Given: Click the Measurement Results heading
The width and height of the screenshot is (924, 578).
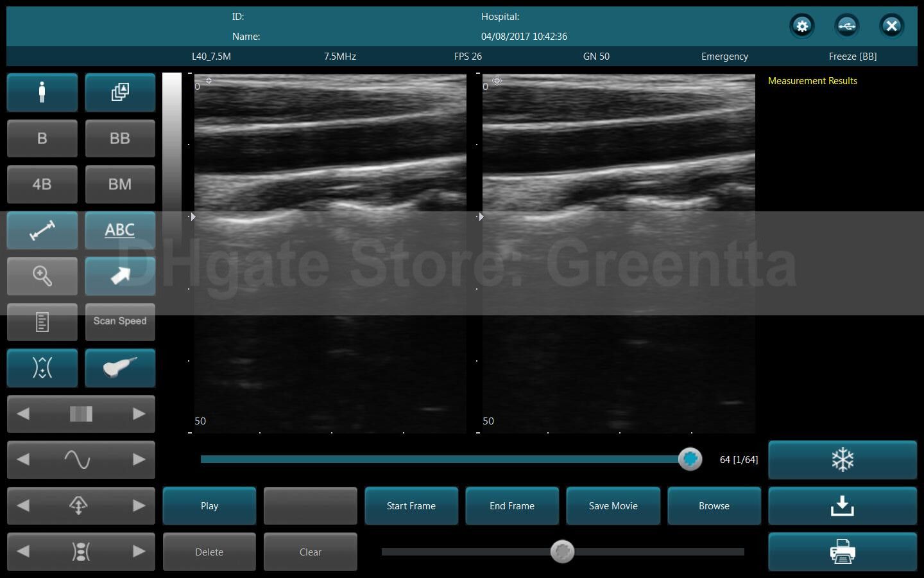Looking at the screenshot, I should click(x=812, y=81).
